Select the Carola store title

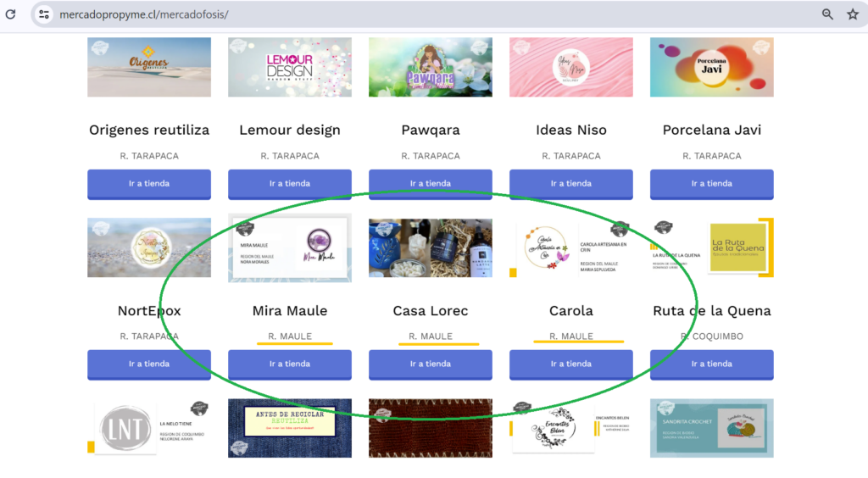570,311
